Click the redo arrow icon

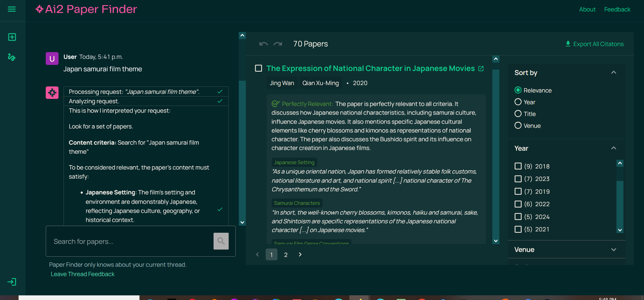[278, 44]
